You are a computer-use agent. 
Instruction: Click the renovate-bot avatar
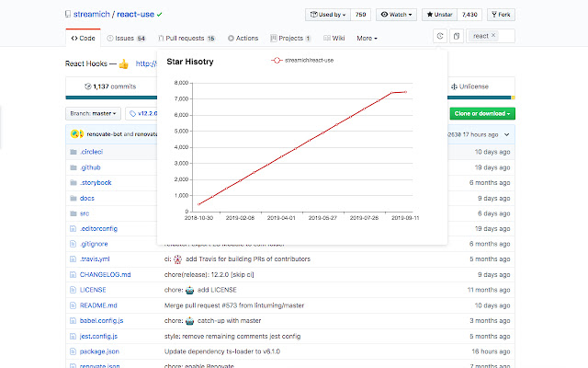[72, 133]
